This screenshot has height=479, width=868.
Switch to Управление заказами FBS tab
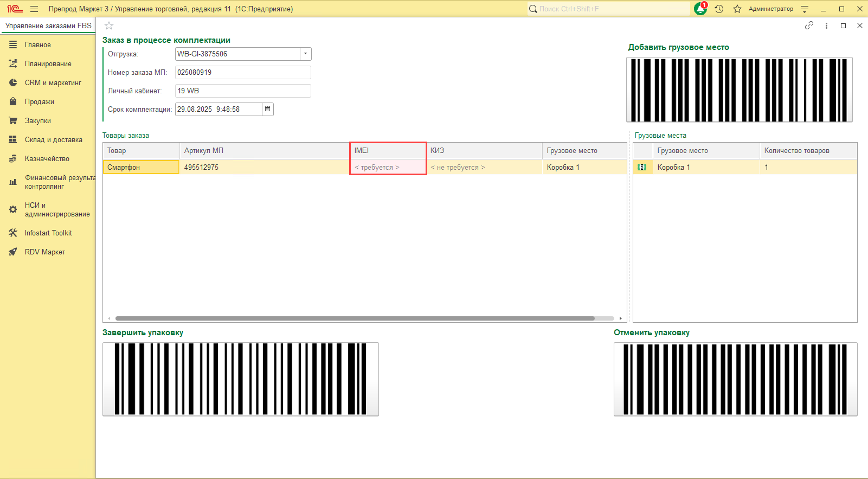(48, 25)
